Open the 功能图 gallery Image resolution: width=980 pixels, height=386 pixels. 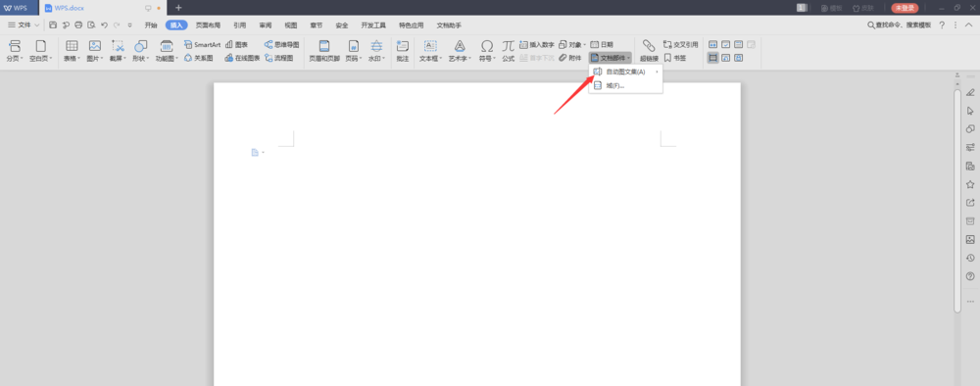167,51
